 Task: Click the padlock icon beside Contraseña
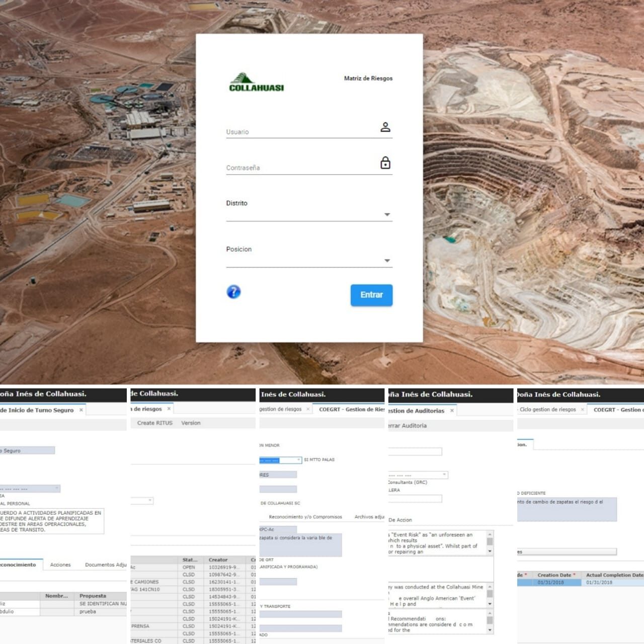385,163
